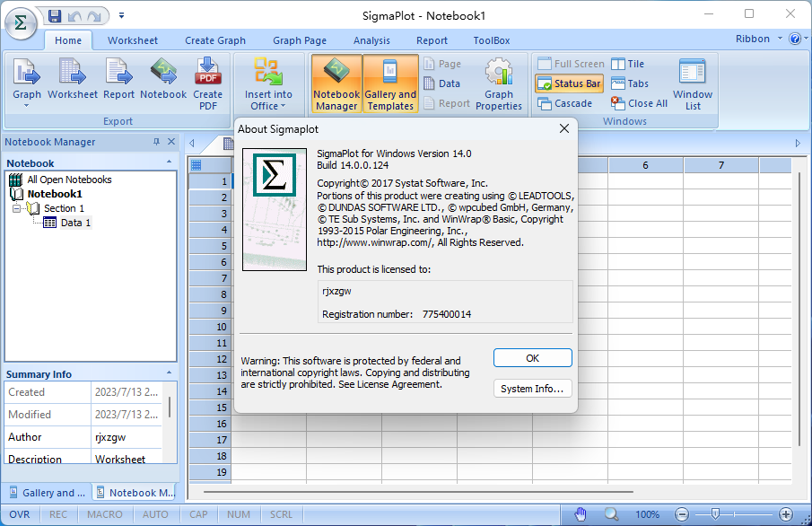Click the Undo arrow in quick access toolbar
812x526 pixels.
[74, 16]
